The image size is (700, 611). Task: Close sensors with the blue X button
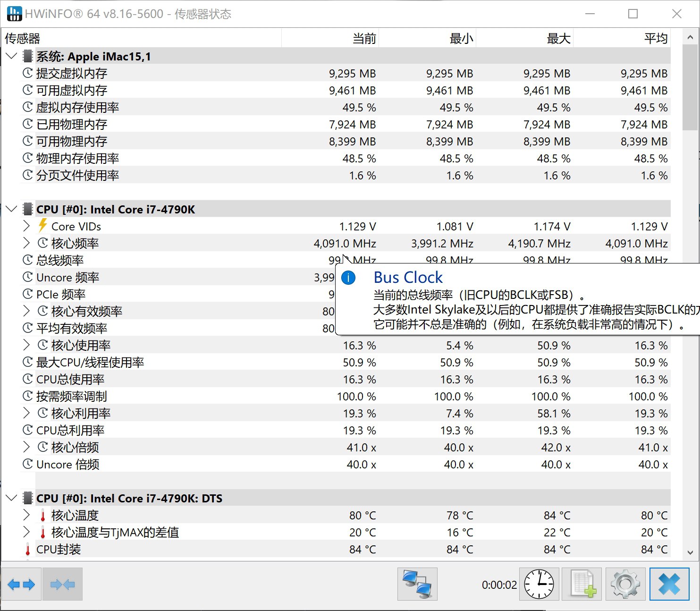pyautogui.click(x=669, y=585)
